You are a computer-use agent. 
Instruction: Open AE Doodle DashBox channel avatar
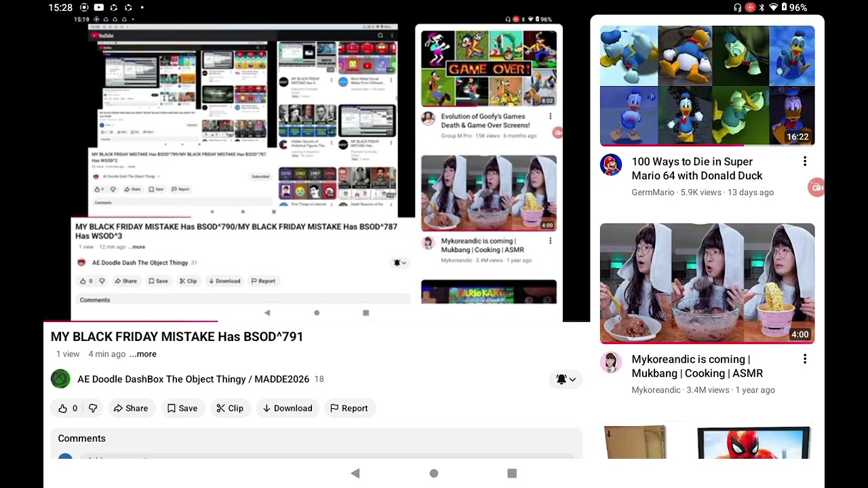60,379
